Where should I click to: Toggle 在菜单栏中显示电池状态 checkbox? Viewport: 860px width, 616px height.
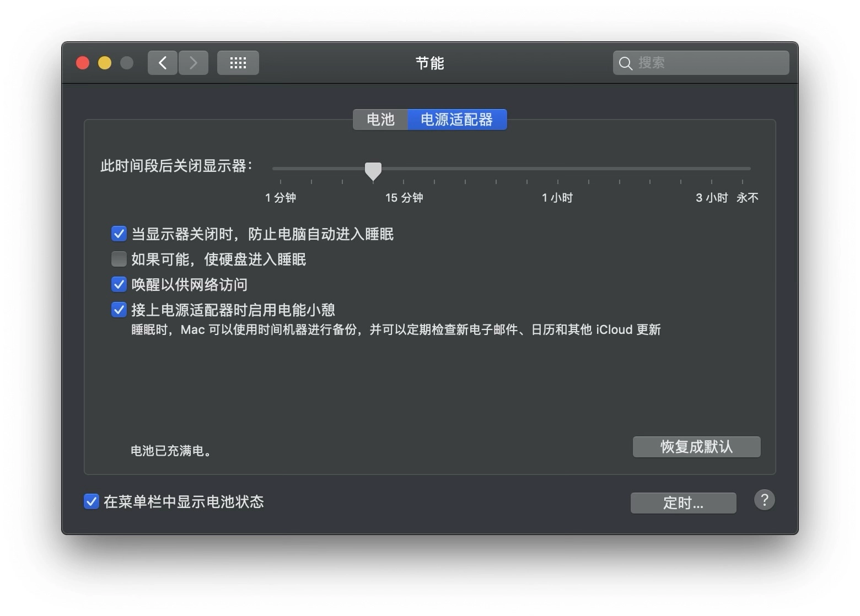[92, 501]
